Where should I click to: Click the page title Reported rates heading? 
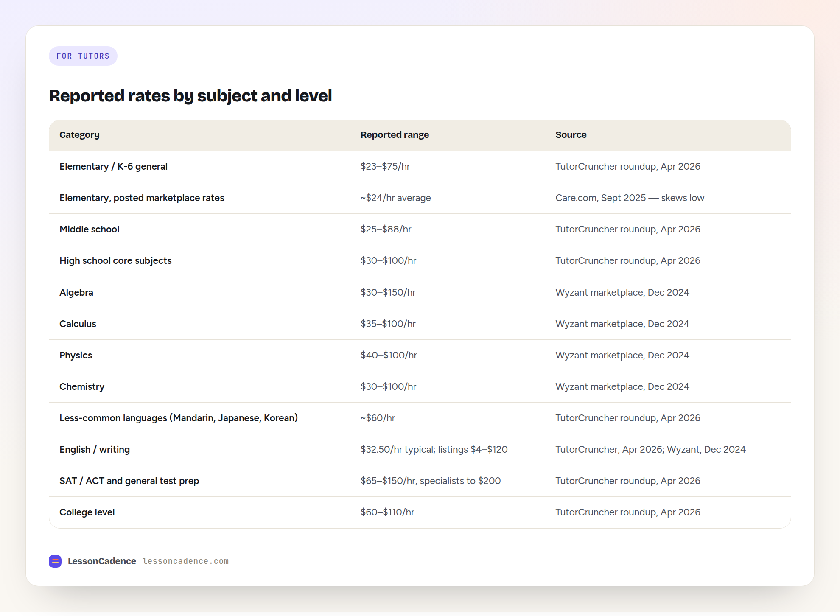[190, 96]
